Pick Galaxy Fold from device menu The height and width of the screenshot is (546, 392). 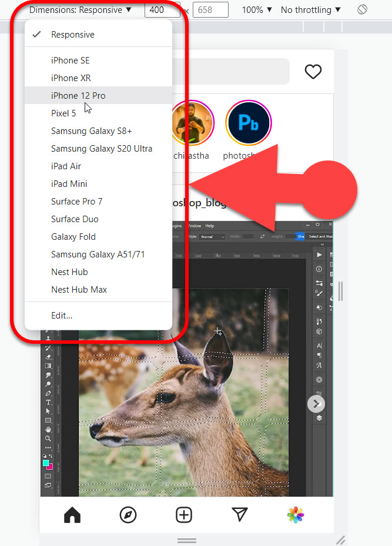(x=99, y=237)
